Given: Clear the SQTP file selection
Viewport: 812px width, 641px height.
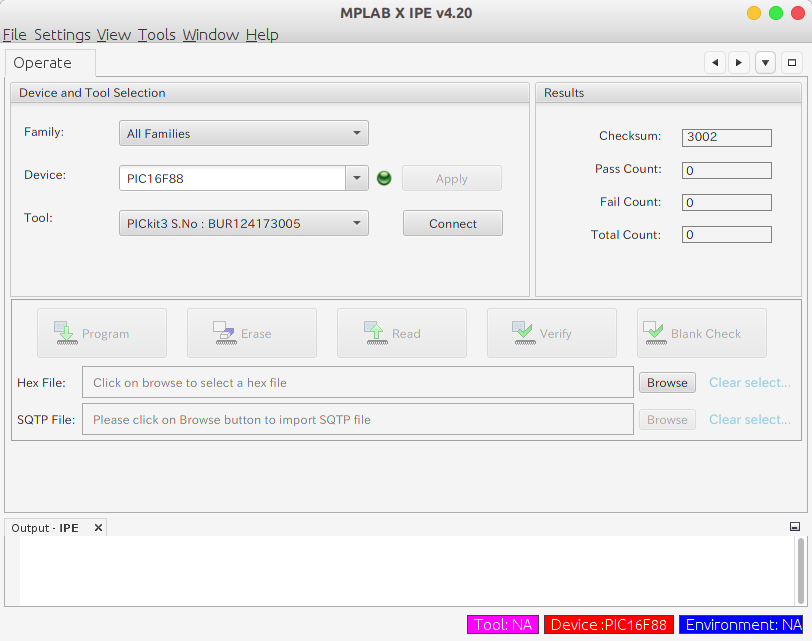Looking at the screenshot, I should (x=749, y=419).
